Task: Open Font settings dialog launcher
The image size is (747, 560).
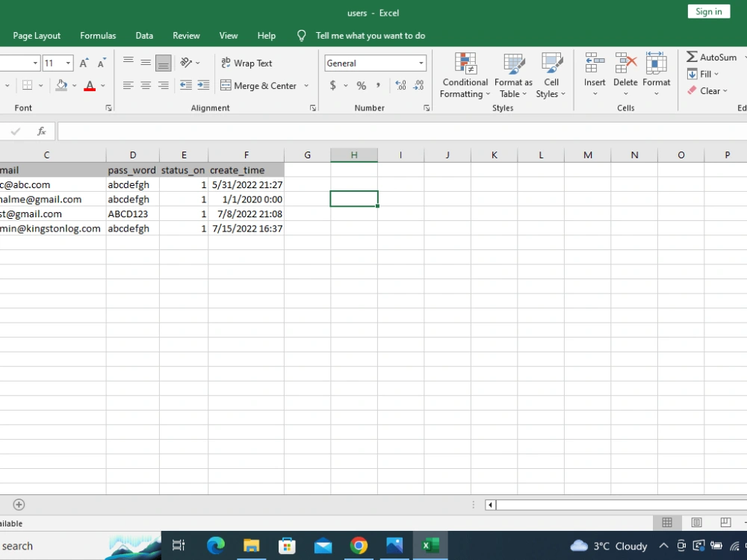Action: 108,108
